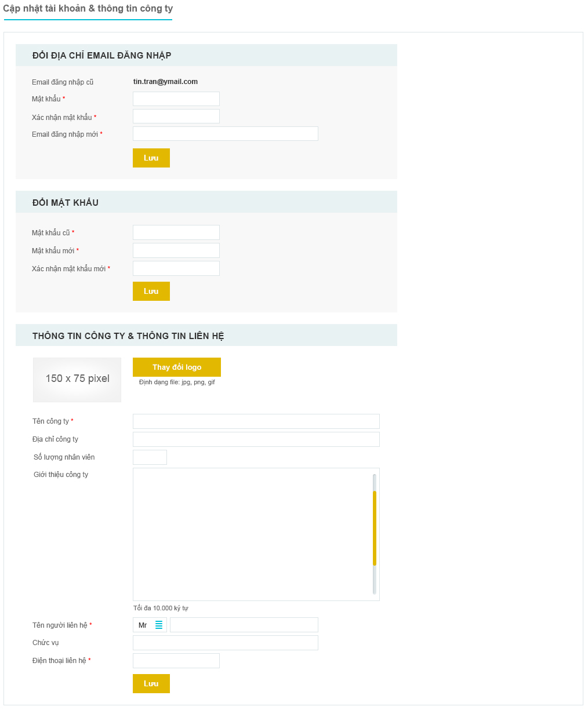The width and height of the screenshot is (588, 710).
Task: Click the Thay đổi logo button
Action: tap(177, 367)
